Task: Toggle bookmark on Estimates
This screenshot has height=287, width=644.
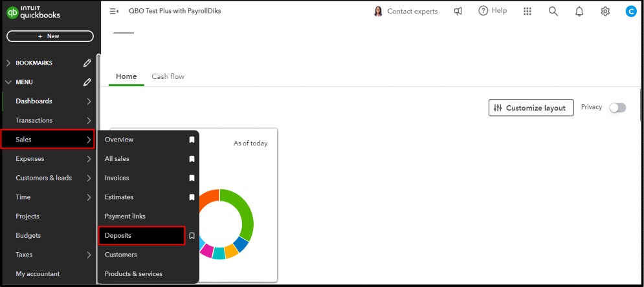Action: point(192,198)
